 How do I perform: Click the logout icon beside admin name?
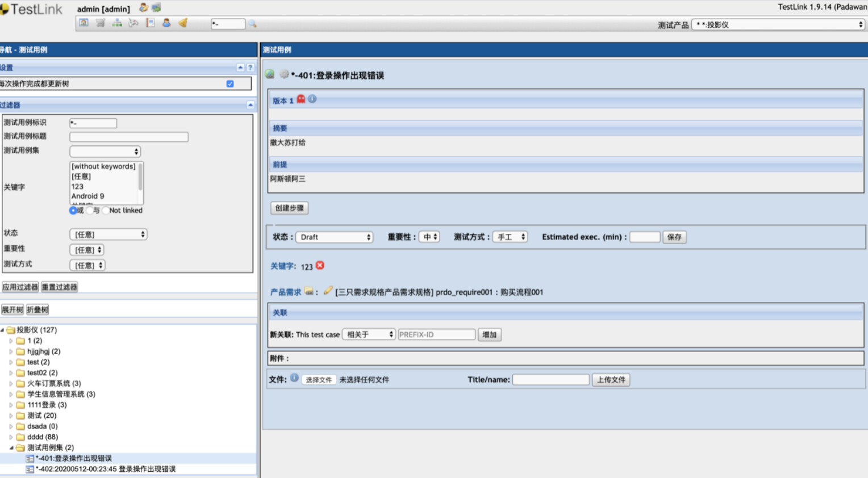pyautogui.click(x=156, y=7)
